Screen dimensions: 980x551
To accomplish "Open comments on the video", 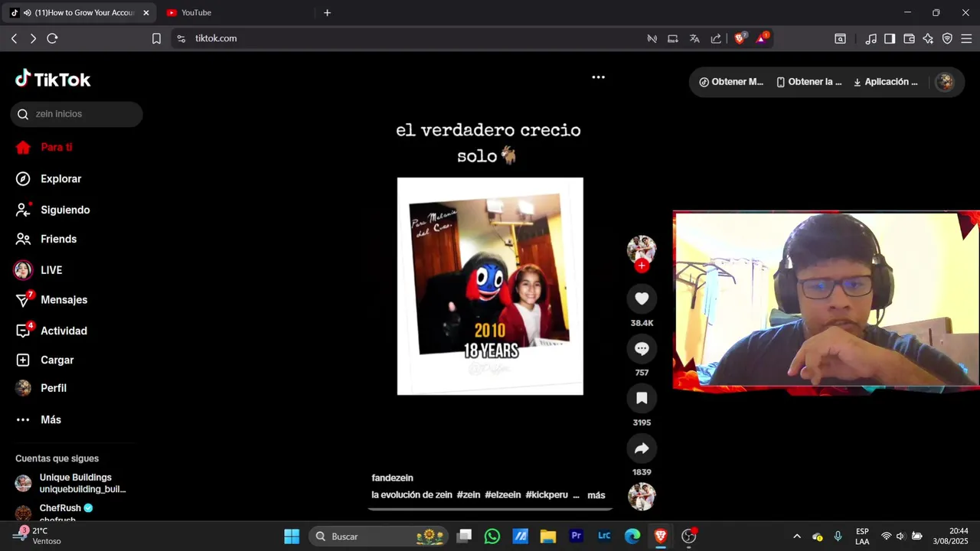I will coord(642,348).
